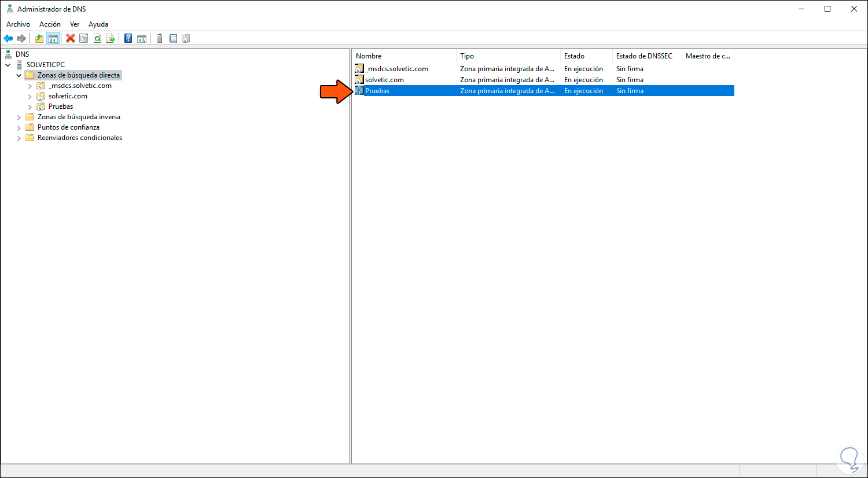Select solvetic.com name in list
Screen dimensions: 868x478
tap(384, 80)
